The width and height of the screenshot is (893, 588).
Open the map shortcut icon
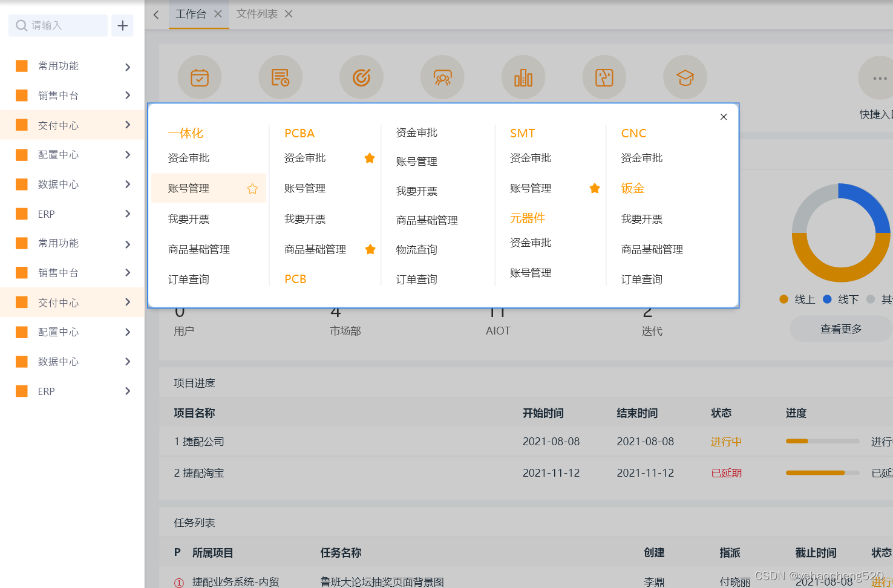coord(604,77)
